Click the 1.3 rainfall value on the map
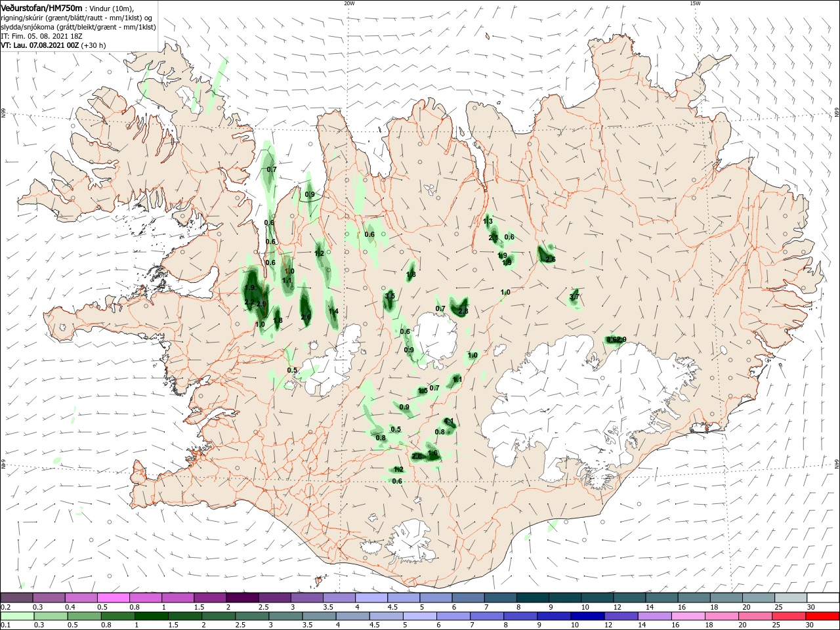The width and height of the screenshot is (840, 630). (488, 222)
